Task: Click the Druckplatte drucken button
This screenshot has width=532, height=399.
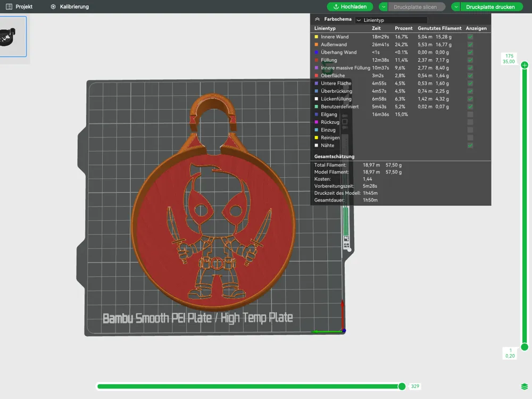Action: coord(491,7)
